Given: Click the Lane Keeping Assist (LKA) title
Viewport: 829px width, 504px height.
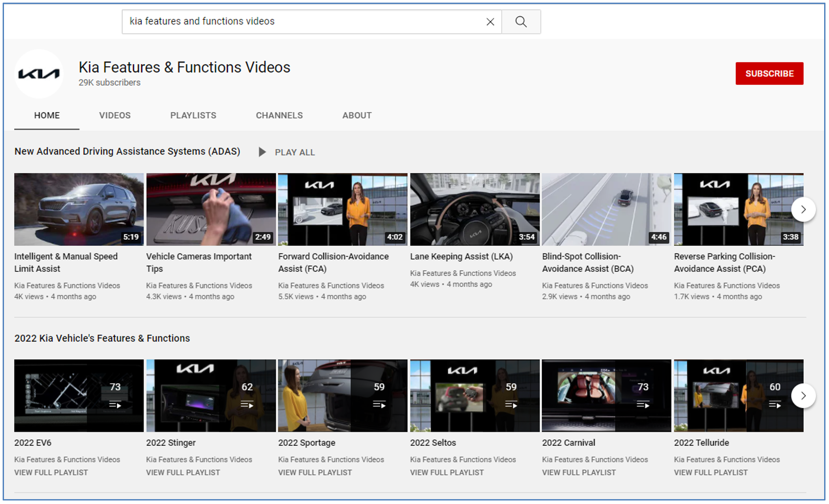Looking at the screenshot, I should tap(462, 256).
